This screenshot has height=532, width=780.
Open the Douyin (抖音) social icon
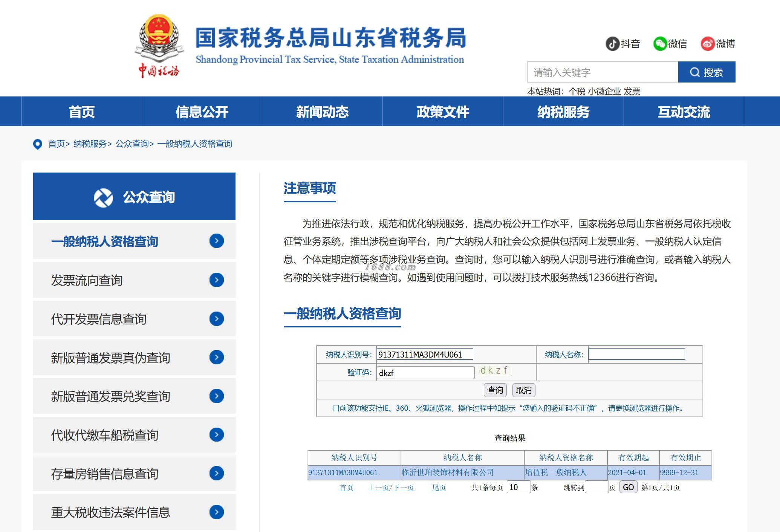coord(613,44)
